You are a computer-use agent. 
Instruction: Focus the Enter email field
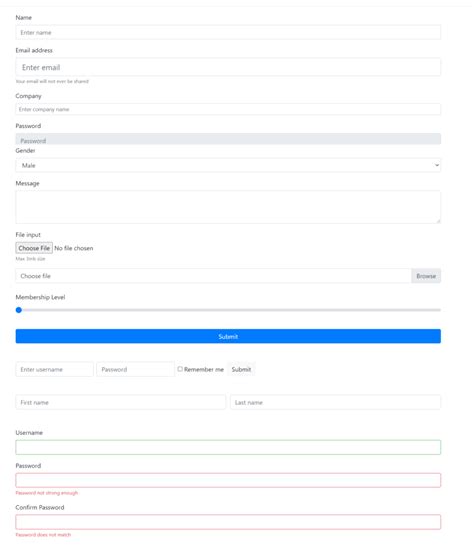tap(228, 67)
